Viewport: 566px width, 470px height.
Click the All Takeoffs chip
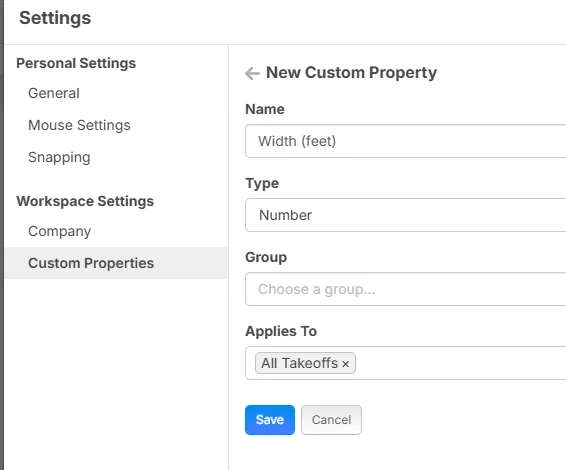coord(300,363)
